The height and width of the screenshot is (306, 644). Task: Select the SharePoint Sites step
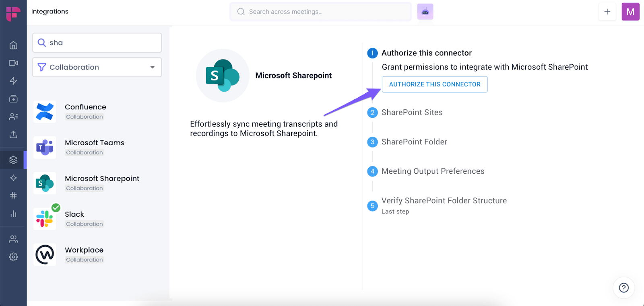pos(412,113)
